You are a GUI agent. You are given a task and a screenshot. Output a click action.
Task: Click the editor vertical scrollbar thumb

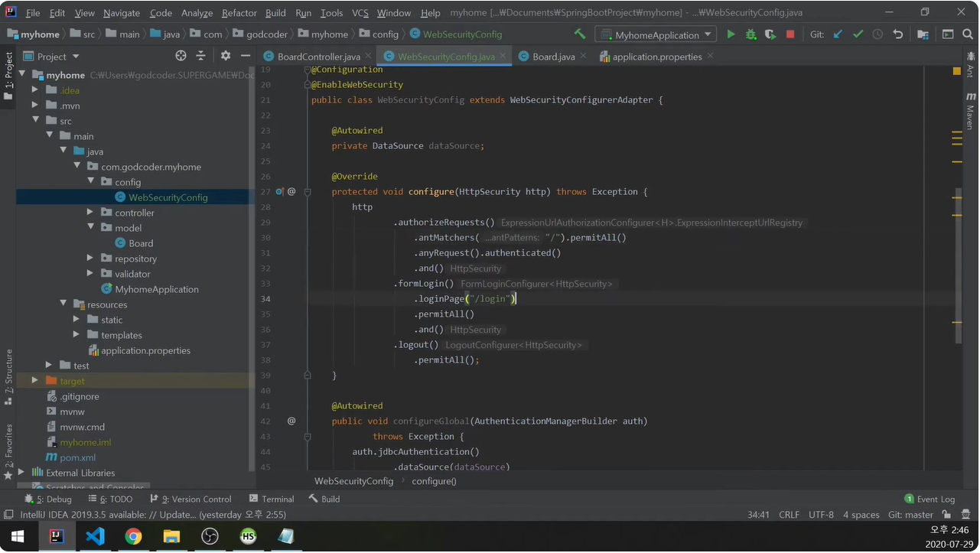click(958, 264)
